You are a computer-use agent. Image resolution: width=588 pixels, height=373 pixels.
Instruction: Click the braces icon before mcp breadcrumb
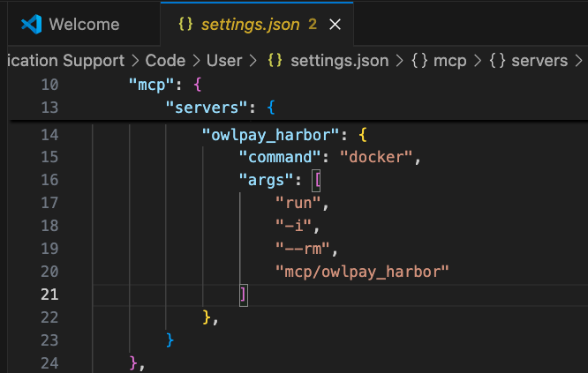pos(419,61)
